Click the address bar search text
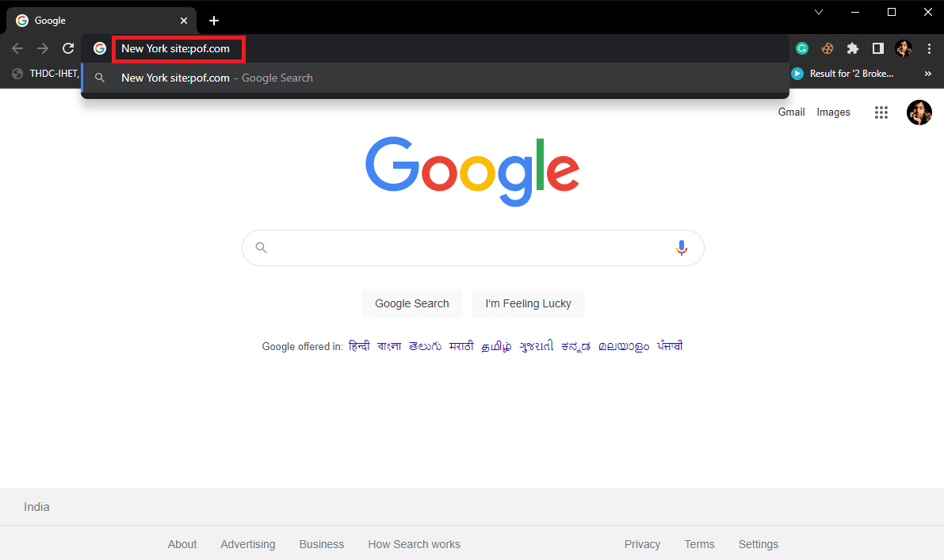 coord(175,49)
